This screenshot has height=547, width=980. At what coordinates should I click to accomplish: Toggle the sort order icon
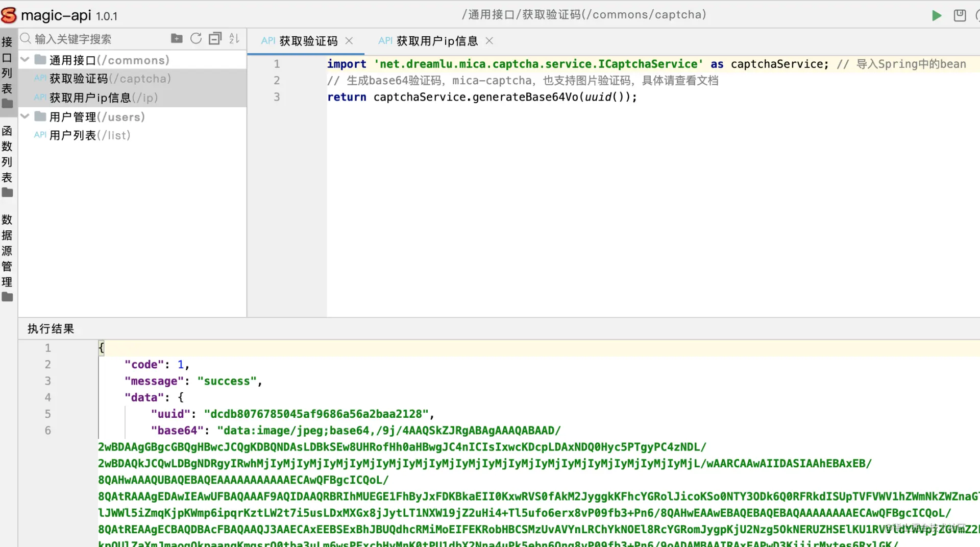tap(234, 38)
